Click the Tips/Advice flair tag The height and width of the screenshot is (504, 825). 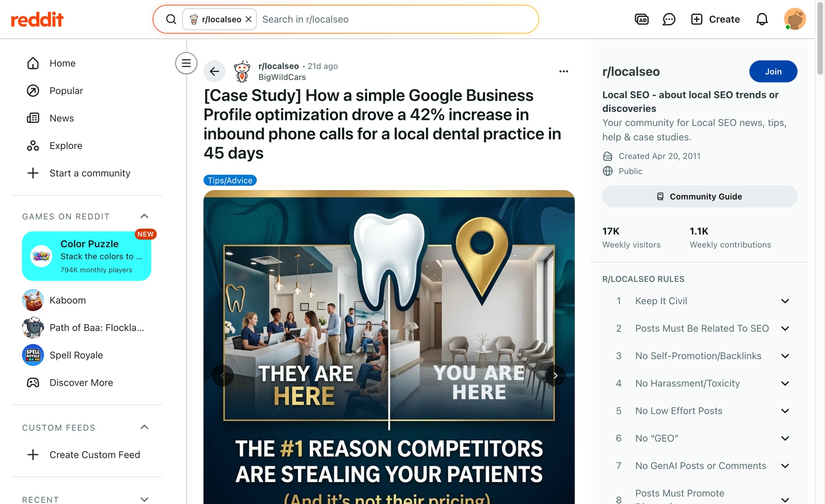pos(230,181)
